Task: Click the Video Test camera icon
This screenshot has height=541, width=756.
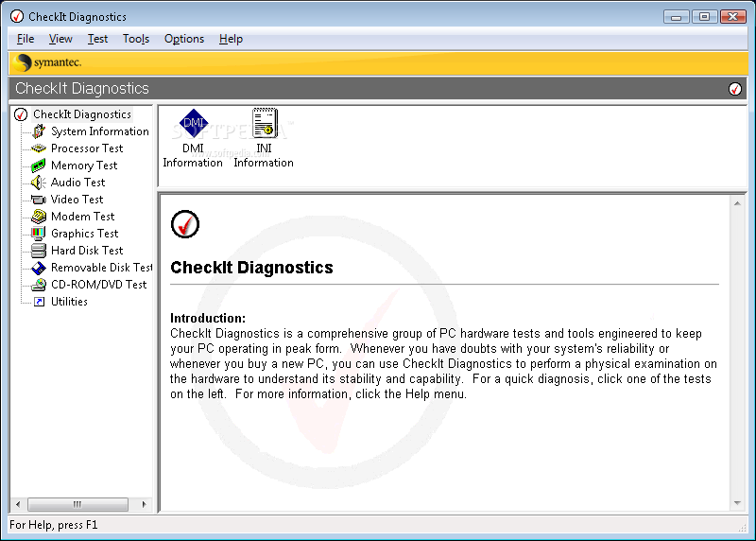Action: click(x=39, y=200)
